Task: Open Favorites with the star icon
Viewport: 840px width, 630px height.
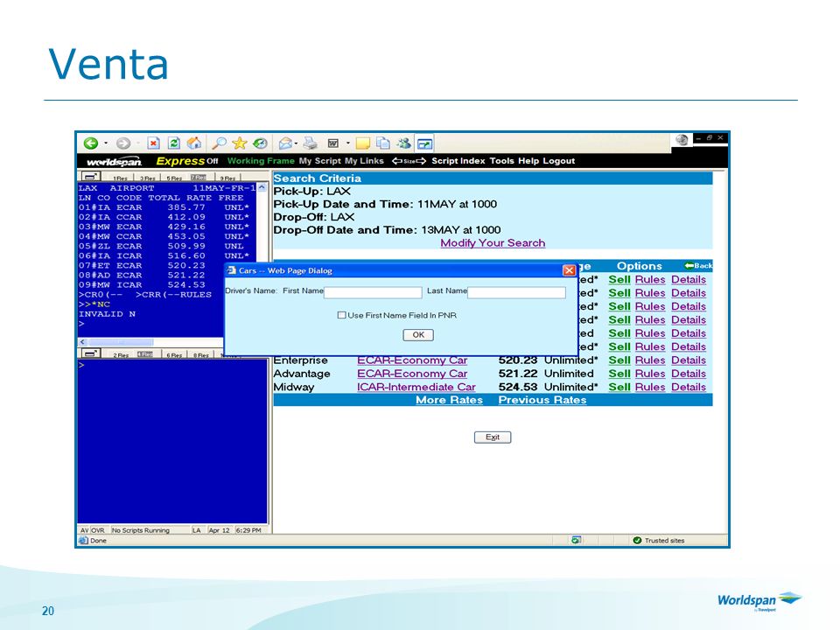Action: coord(240,143)
